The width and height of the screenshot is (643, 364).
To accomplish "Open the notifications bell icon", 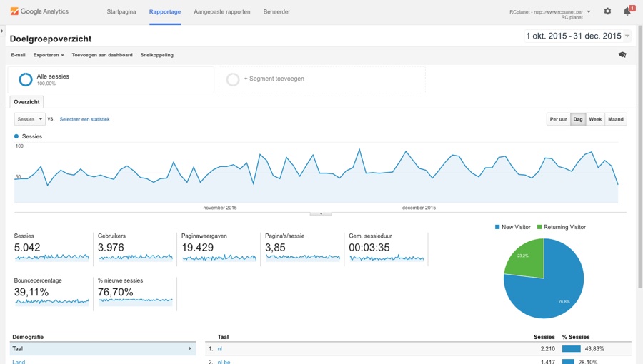I will tap(627, 11).
